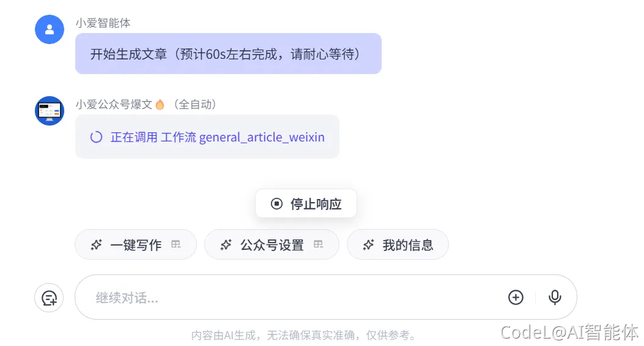The image size is (644, 346).
Task: Click the table icon on 一键写作 chip
Action: pyautogui.click(x=176, y=244)
